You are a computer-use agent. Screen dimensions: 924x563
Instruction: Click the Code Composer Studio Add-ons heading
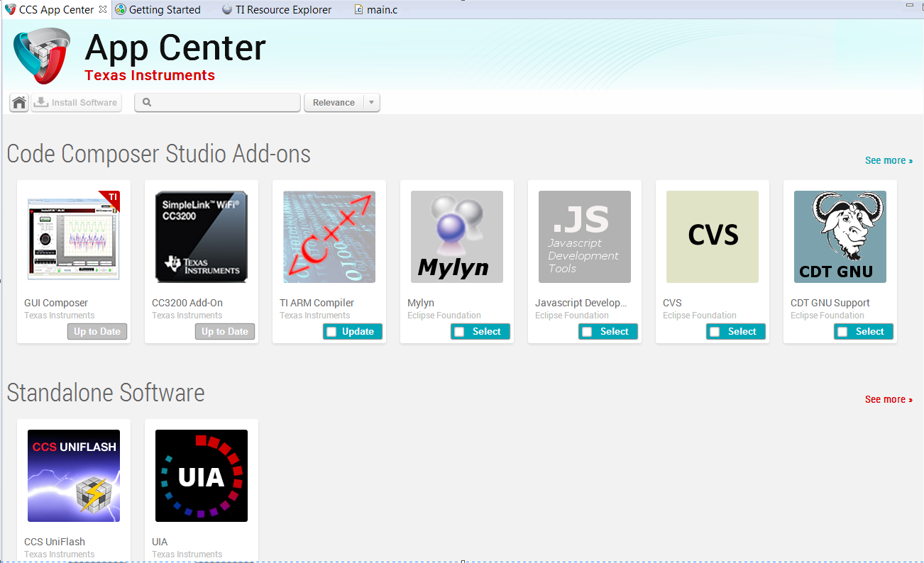click(x=159, y=154)
